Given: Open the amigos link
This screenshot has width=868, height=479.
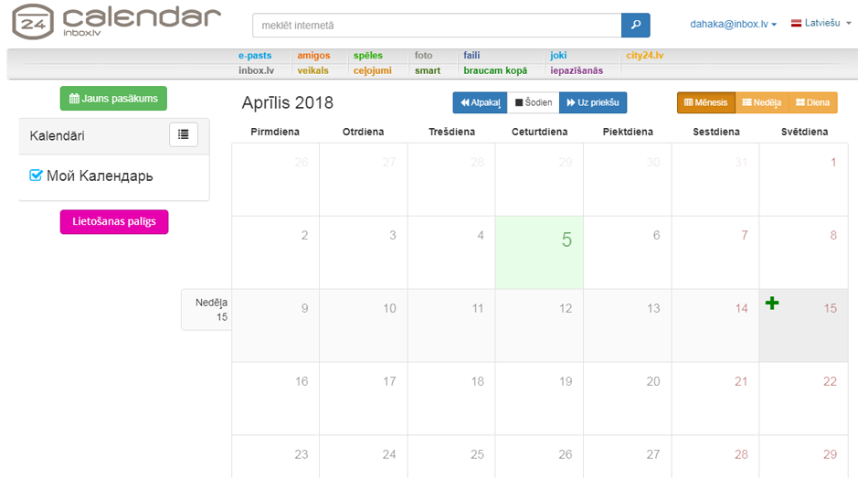Looking at the screenshot, I should [x=313, y=56].
